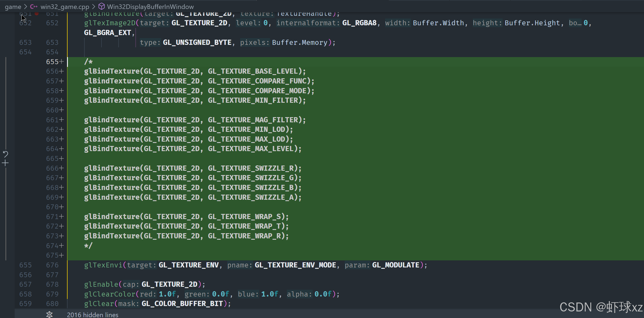Click modified line number 676 in gutter

click(52, 265)
